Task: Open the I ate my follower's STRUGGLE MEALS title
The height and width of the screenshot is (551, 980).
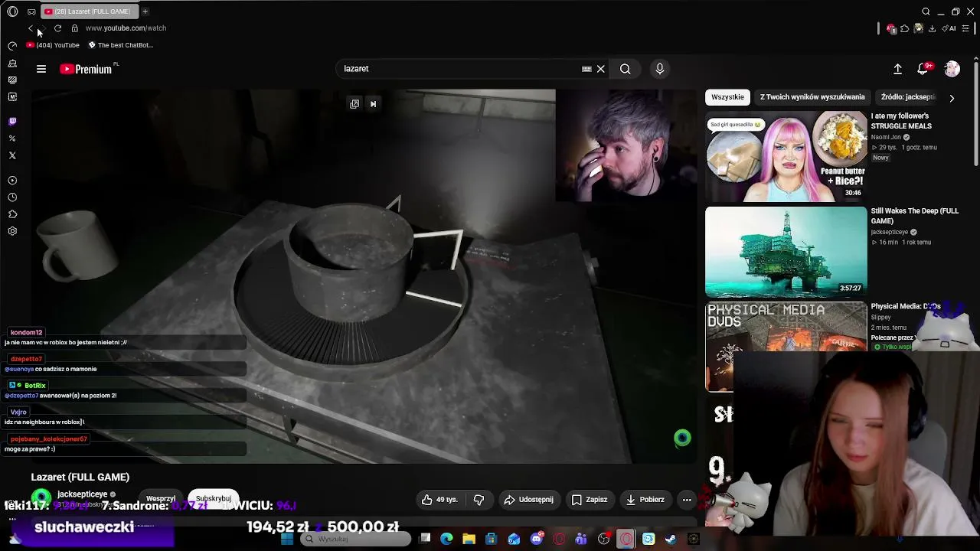Action: coord(901,121)
